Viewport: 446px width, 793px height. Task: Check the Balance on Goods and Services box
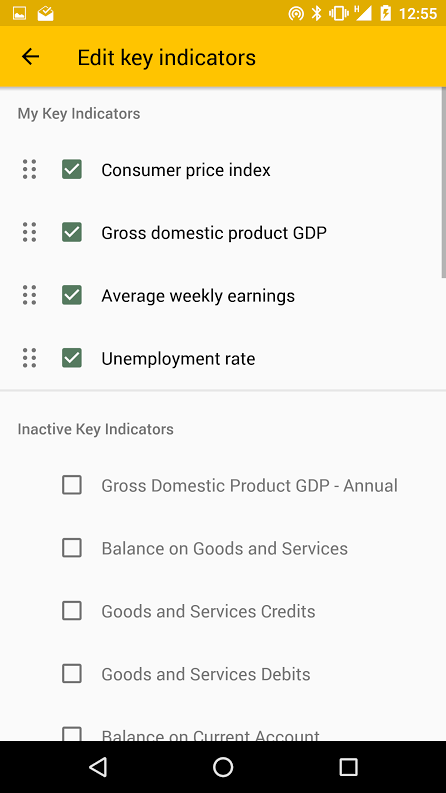[72, 548]
